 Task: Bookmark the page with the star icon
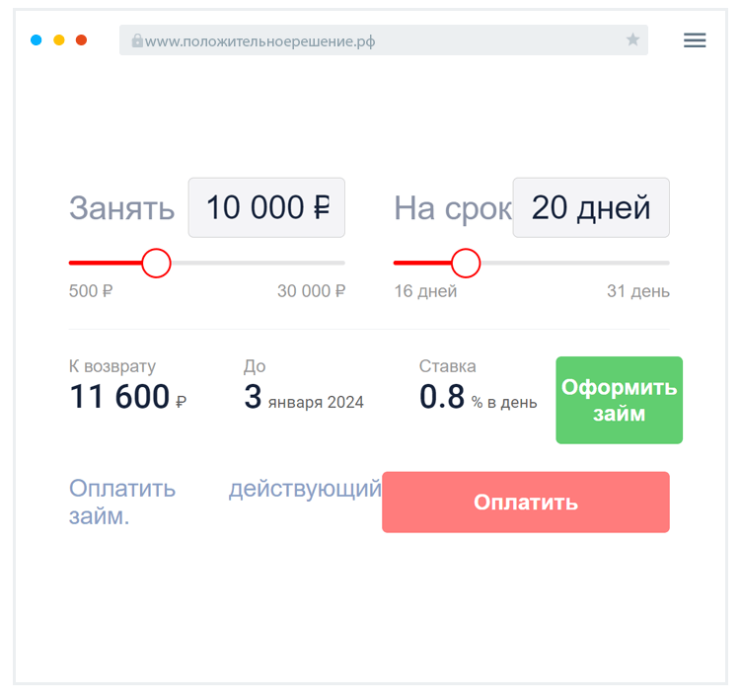point(632,39)
